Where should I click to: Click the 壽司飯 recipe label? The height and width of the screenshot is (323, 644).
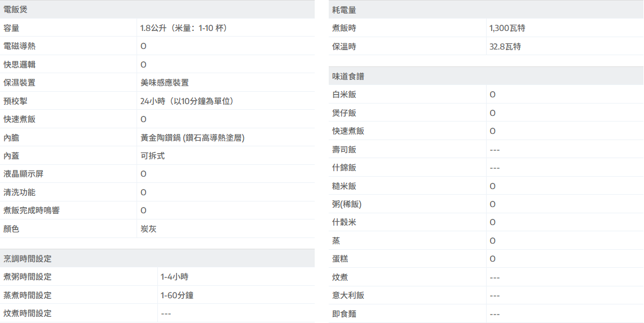point(344,150)
